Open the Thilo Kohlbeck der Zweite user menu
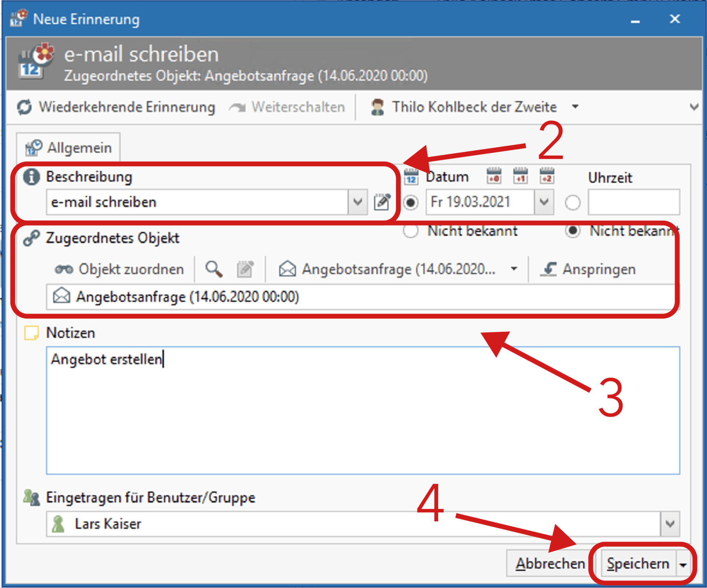The height and width of the screenshot is (588, 707). click(x=475, y=107)
